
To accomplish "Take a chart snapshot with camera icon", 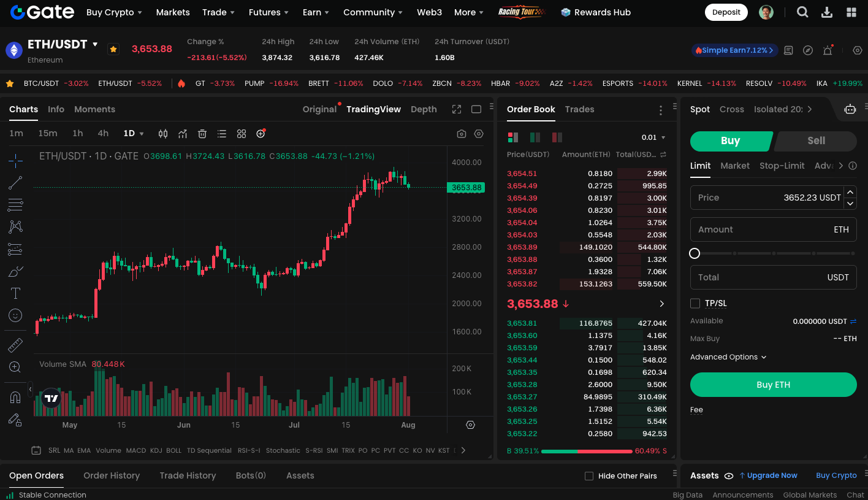I will pyautogui.click(x=462, y=134).
